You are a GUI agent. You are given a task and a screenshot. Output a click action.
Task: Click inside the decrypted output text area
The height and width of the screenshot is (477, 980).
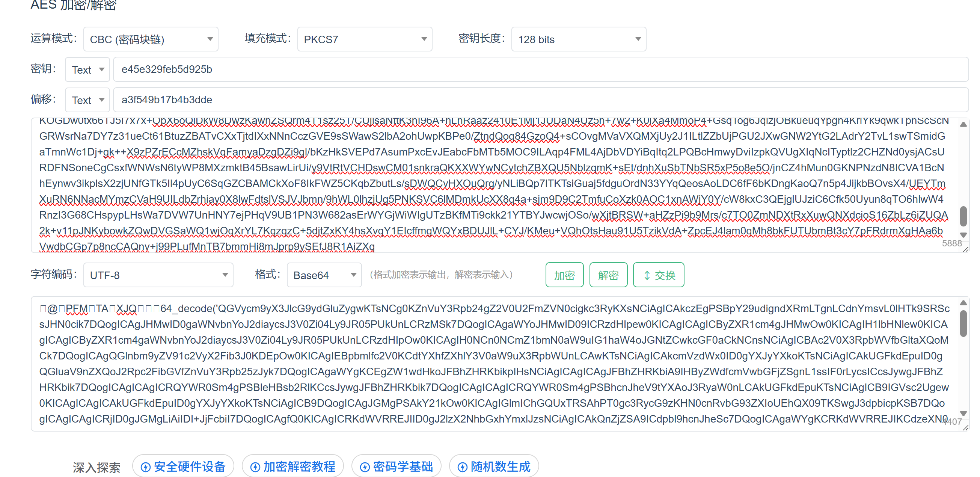coord(491,364)
